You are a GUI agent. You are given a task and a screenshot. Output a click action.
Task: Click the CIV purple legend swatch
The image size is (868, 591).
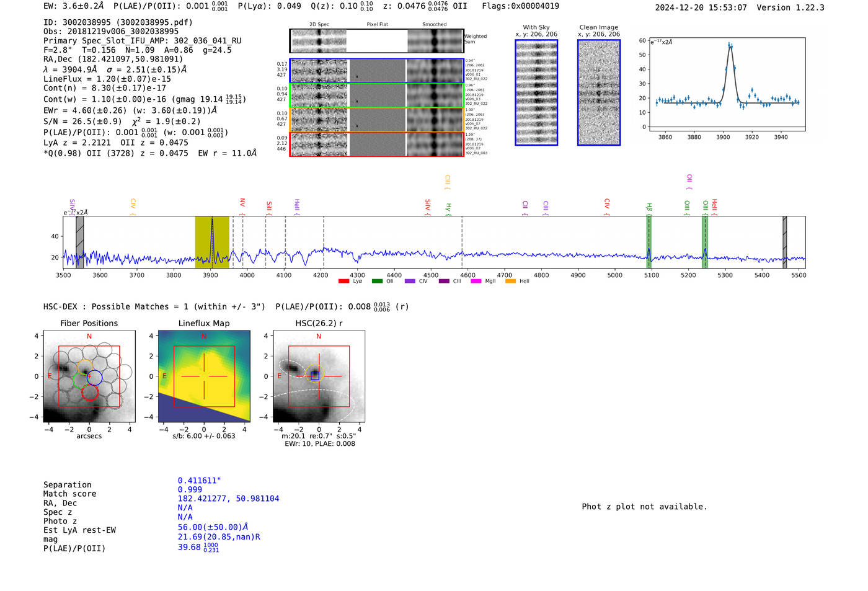coord(410,282)
